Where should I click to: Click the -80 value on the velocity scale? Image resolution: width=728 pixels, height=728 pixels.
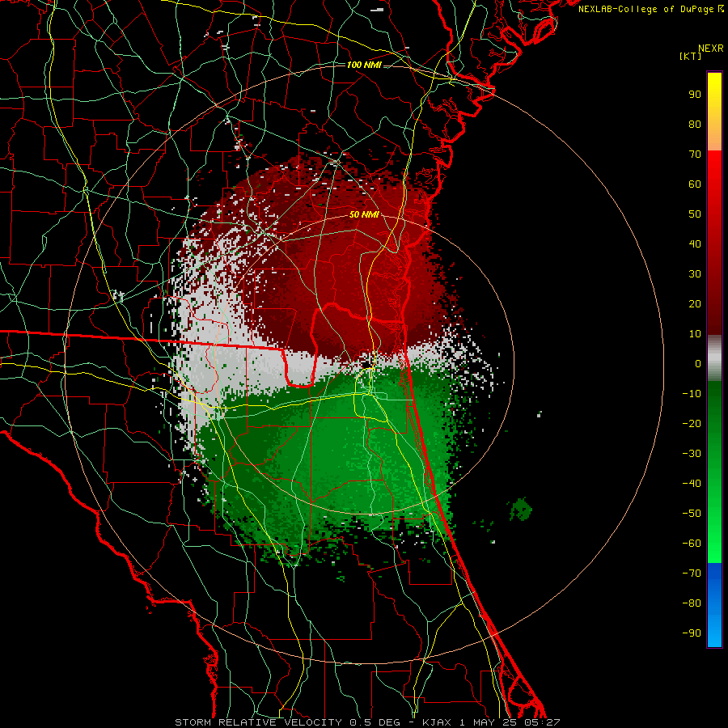(x=692, y=603)
